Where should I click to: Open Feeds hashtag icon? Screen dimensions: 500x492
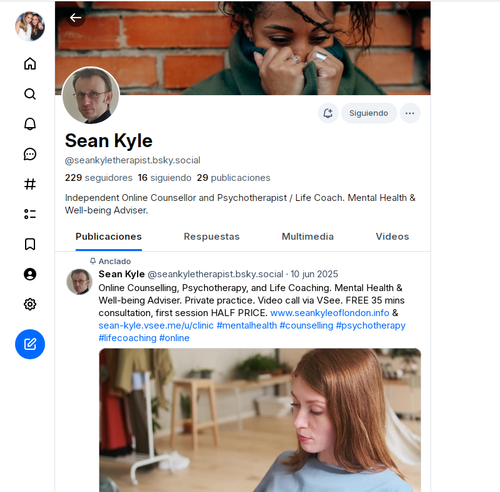point(30,184)
